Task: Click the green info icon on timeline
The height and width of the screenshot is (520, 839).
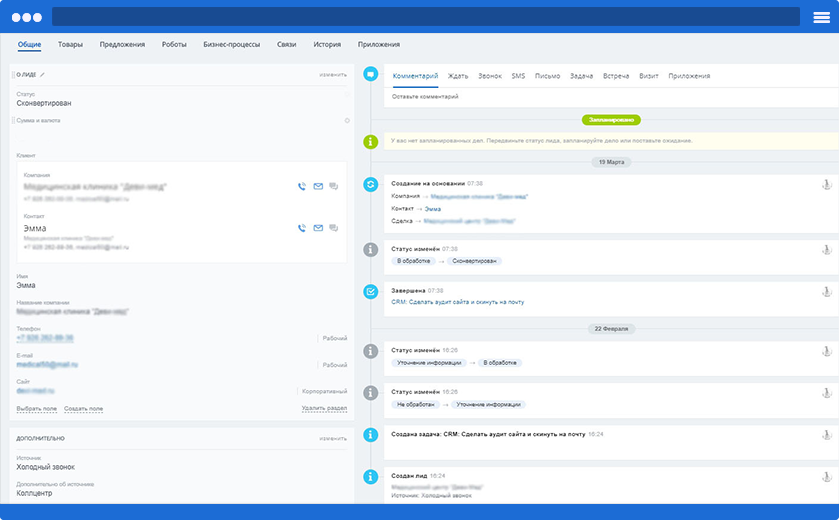Action: pyautogui.click(x=371, y=141)
